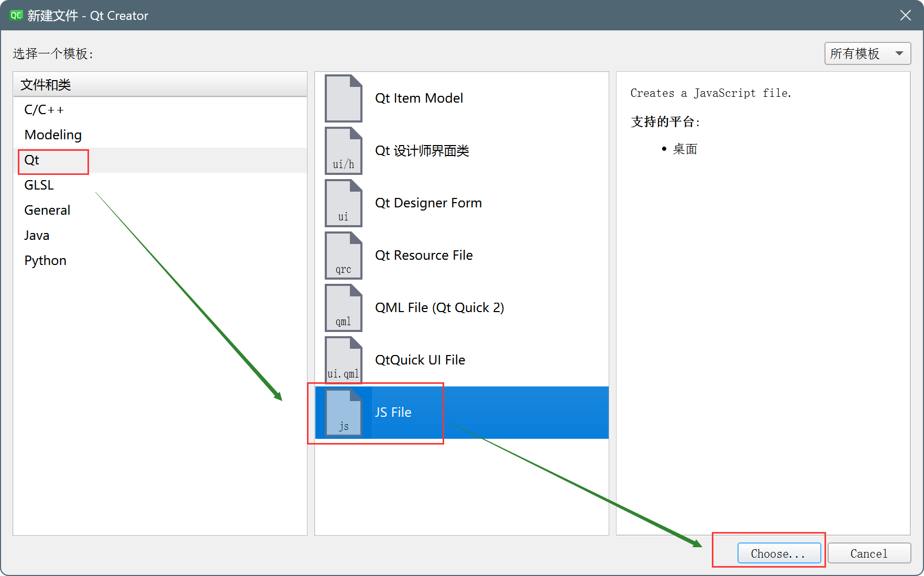Choose the Qt Designer Form template
Image resolution: width=924 pixels, height=576 pixels.
point(461,203)
